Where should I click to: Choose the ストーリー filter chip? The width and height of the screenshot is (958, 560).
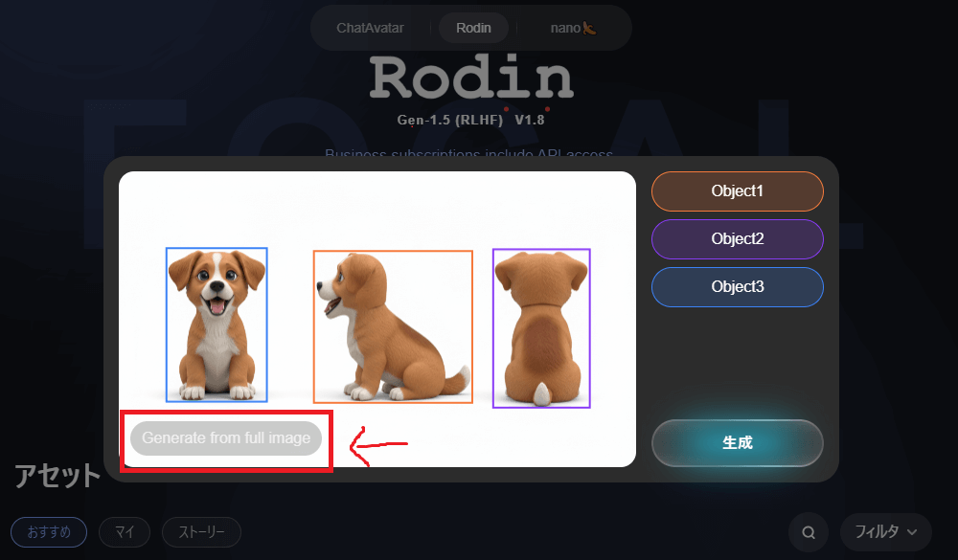coord(201,532)
